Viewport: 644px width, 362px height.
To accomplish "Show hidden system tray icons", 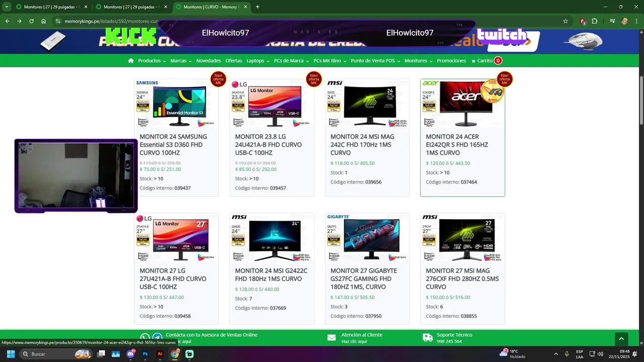I will [557, 354].
